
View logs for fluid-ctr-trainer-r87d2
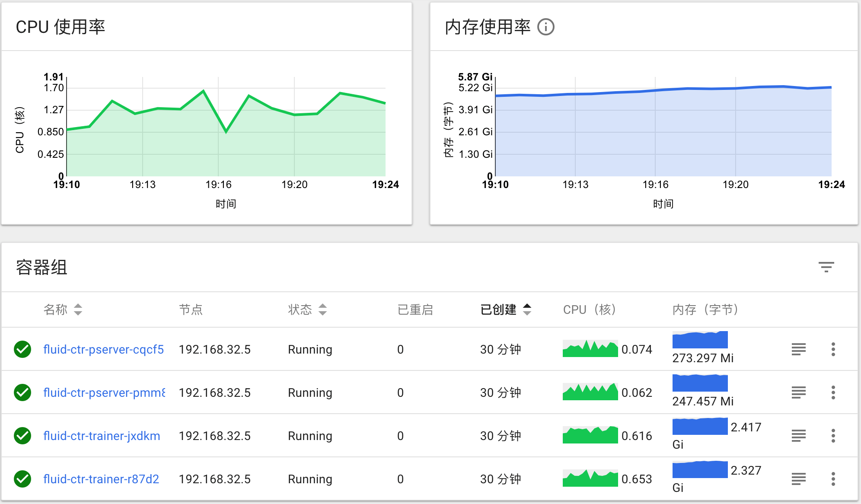point(798,479)
